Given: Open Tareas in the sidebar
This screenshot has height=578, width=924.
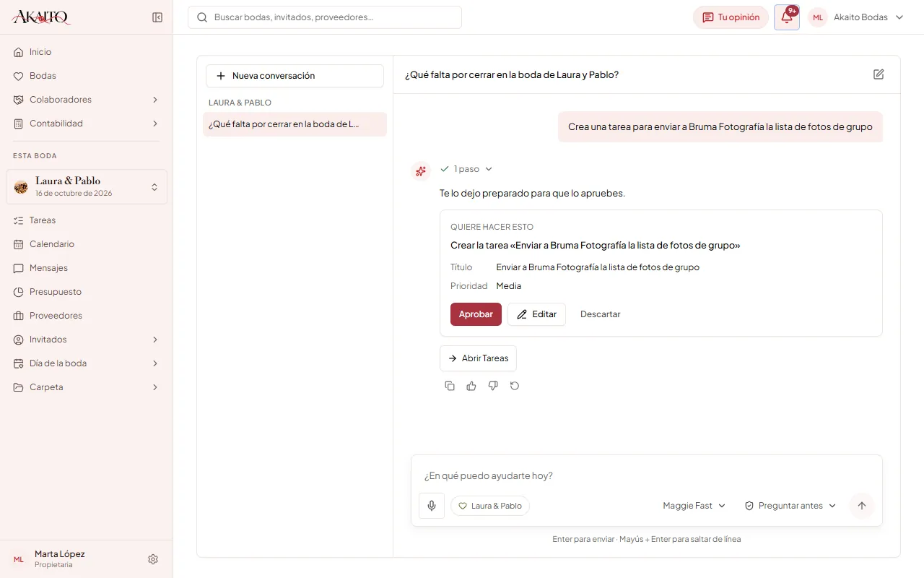Looking at the screenshot, I should [87, 220].
